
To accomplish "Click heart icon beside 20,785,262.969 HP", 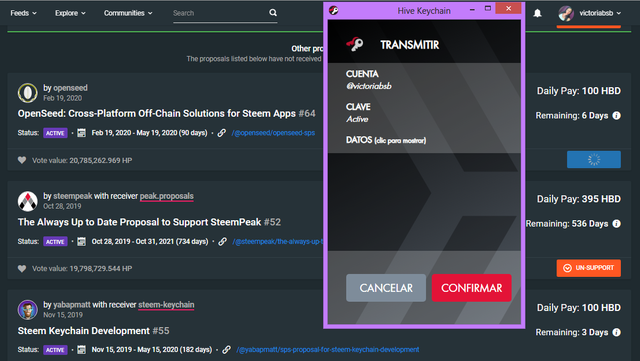I will (22, 160).
